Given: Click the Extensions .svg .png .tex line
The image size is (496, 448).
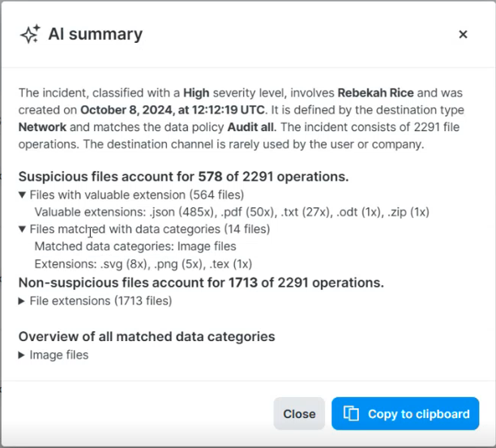Looking at the screenshot, I should 143,264.
